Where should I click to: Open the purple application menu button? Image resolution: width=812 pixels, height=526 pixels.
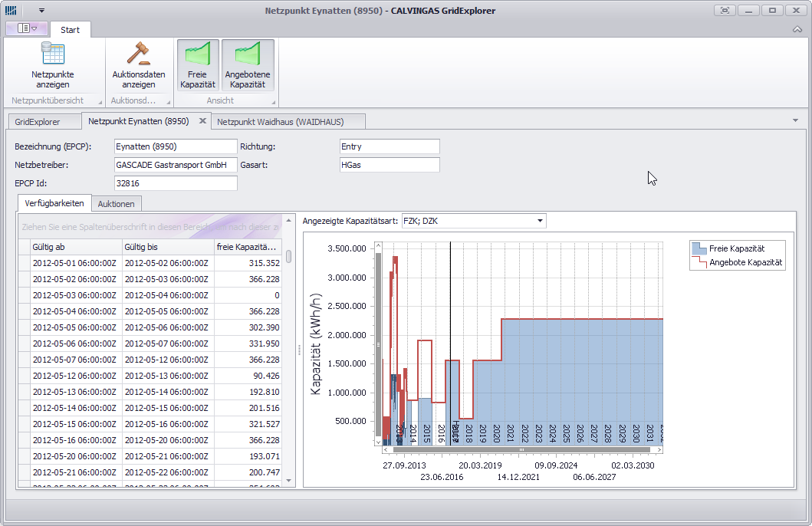point(27,28)
